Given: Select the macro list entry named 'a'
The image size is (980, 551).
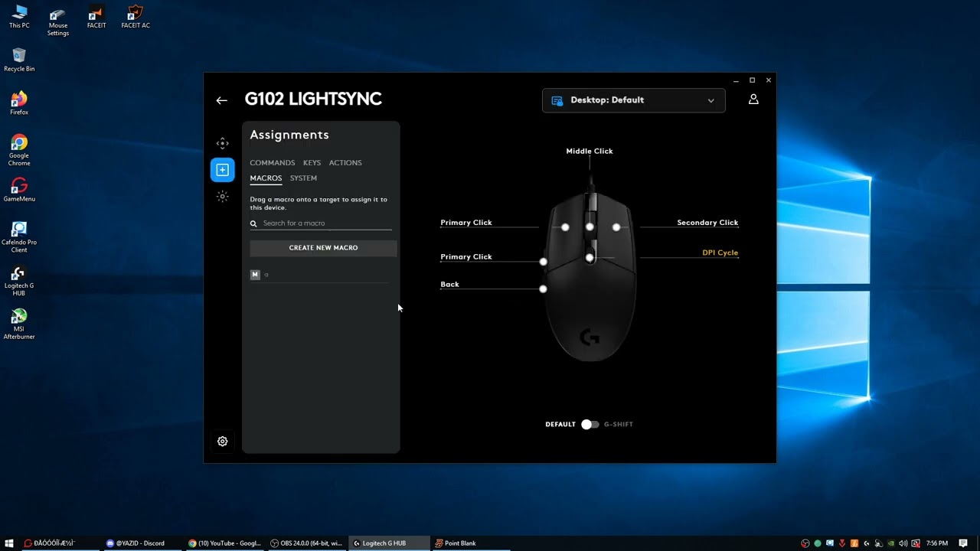Looking at the screenshot, I should coord(319,274).
